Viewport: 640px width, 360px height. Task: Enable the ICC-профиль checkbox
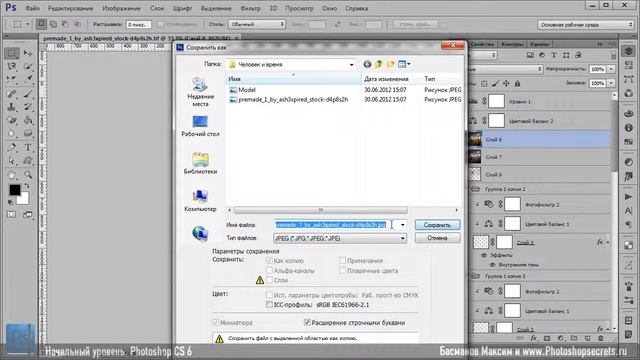(x=269, y=304)
